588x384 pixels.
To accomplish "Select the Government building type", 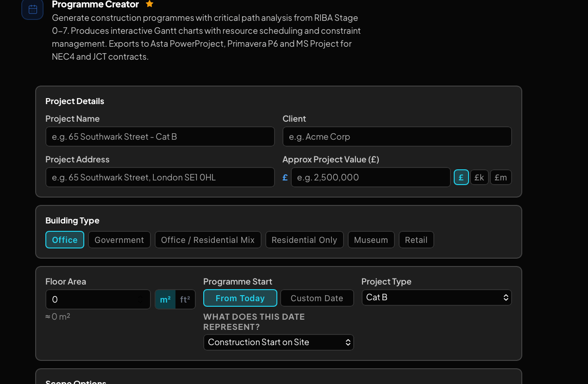I will pos(119,240).
